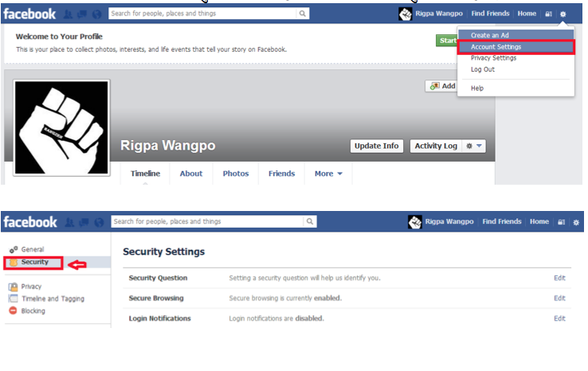The height and width of the screenshot is (371, 588).
Task: Edit the Security Question setting
Action: coord(559,278)
